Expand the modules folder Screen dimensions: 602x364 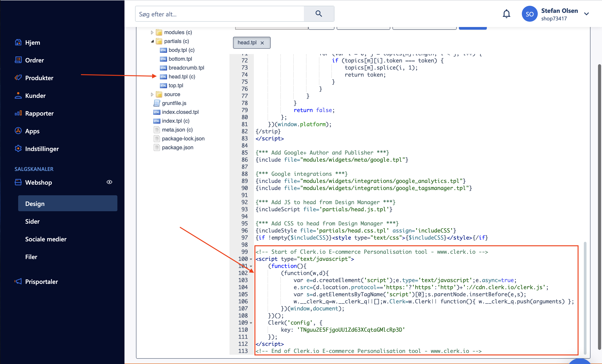click(153, 32)
